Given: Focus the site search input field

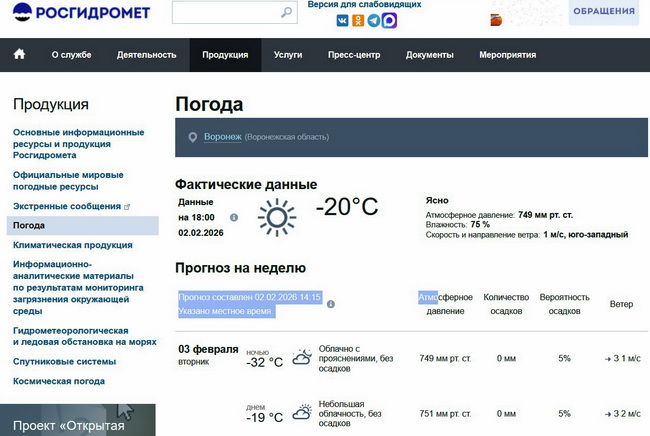Looking at the screenshot, I should 225,13.
